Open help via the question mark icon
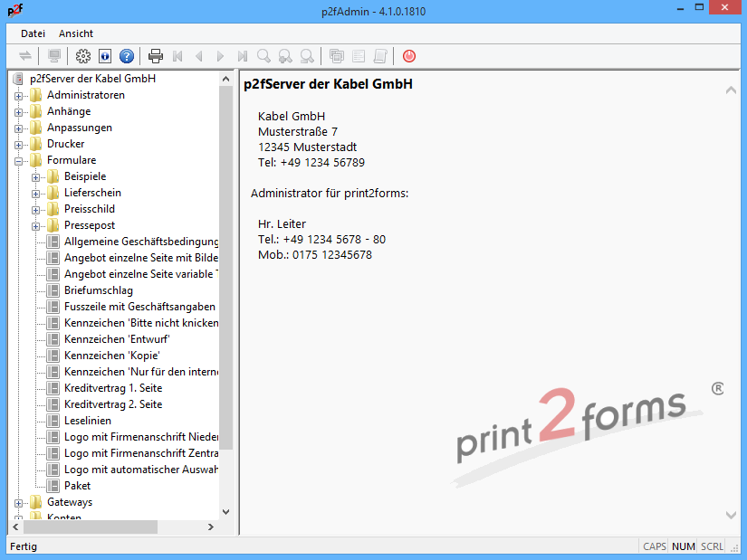Screen dimensions: 747x560 [x=127, y=56]
